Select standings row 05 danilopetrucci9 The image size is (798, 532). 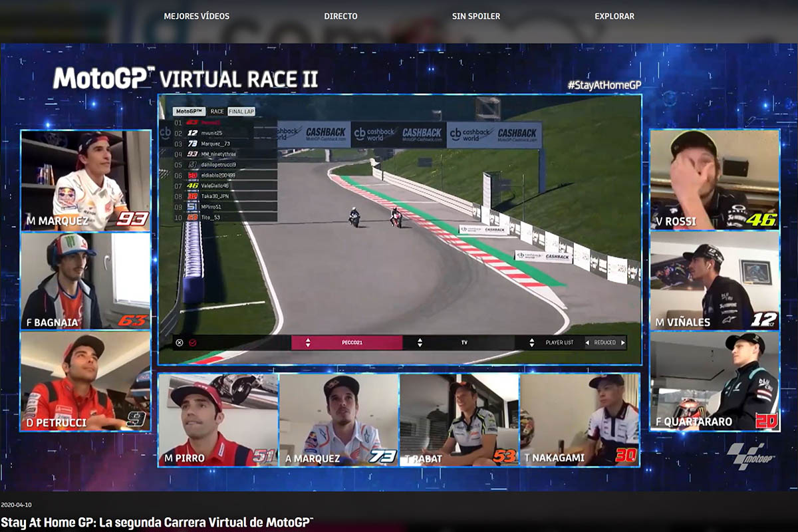tap(225, 165)
